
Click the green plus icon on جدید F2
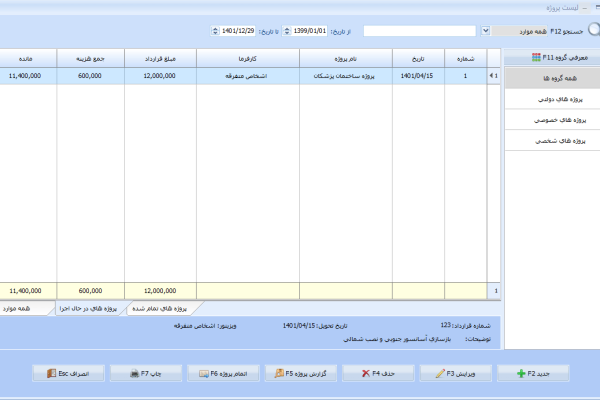(x=521, y=374)
